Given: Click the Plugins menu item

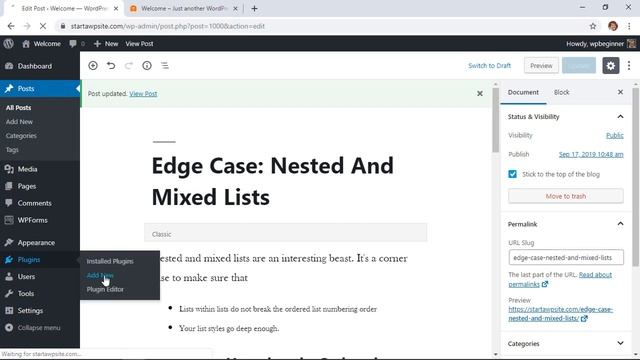Looking at the screenshot, I should click(x=29, y=260).
